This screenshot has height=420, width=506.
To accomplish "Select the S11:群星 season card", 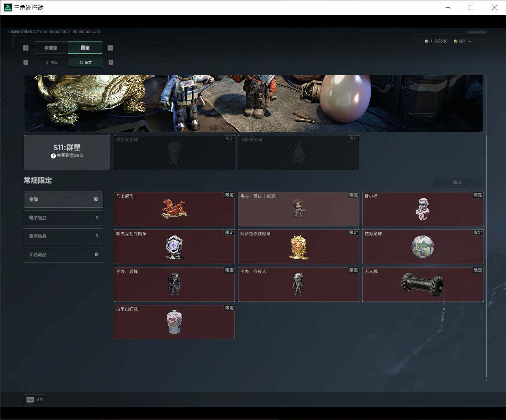I will pos(67,153).
